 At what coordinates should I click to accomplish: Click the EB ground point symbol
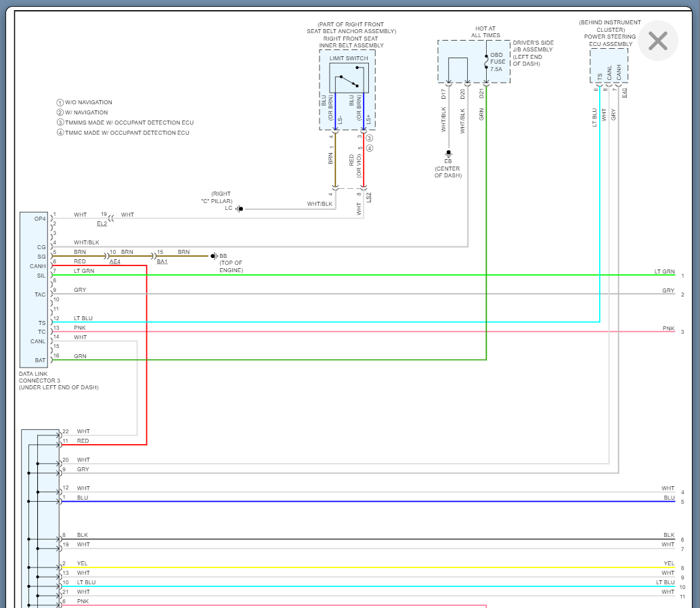[x=448, y=154]
